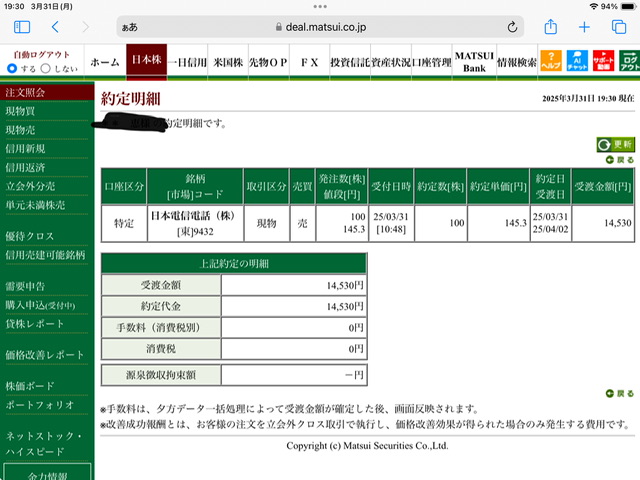Open ポートフォリオ in the sidebar
This screenshot has height=480, width=640.
click(x=40, y=404)
